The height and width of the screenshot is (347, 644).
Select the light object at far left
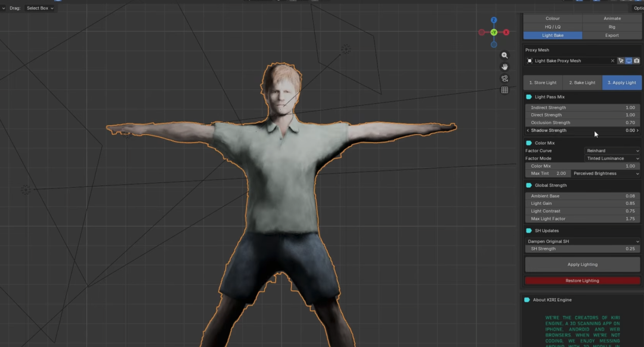pos(26,190)
